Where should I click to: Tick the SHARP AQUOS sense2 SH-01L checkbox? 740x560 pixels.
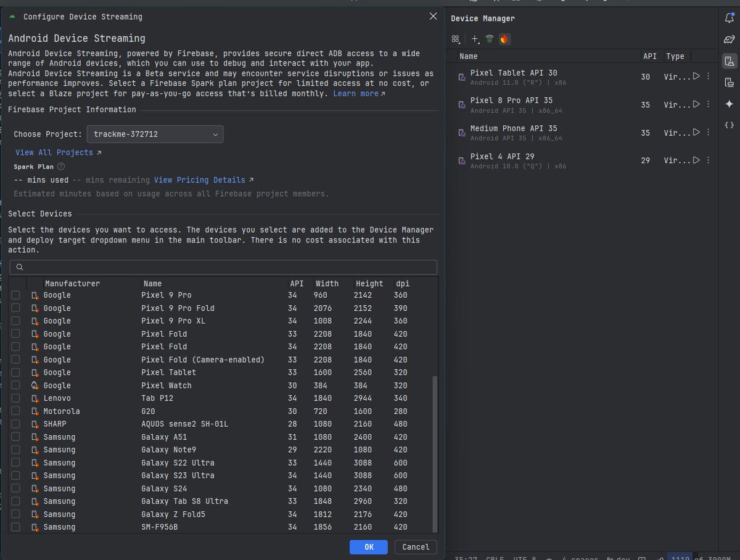pyautogui.click(x=15, y=424)
